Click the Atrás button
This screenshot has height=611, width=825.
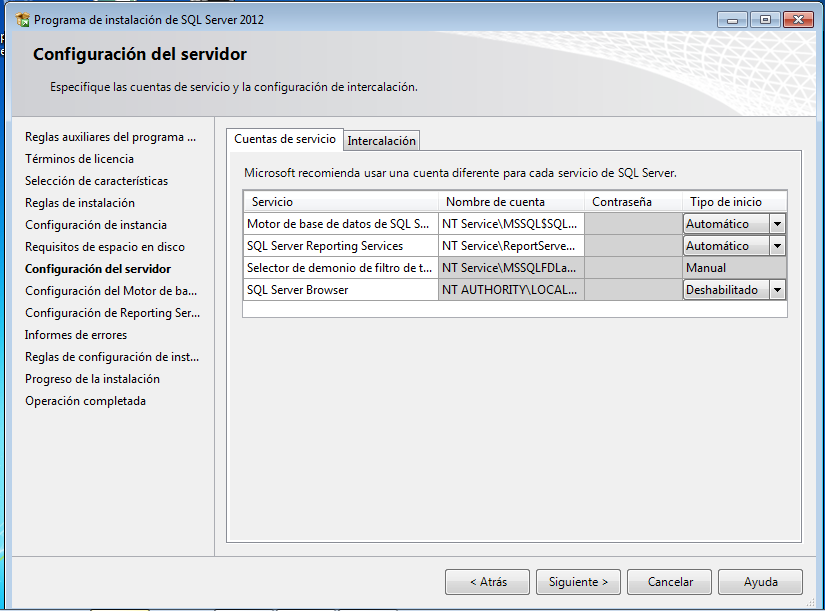(x=487, y=581)
